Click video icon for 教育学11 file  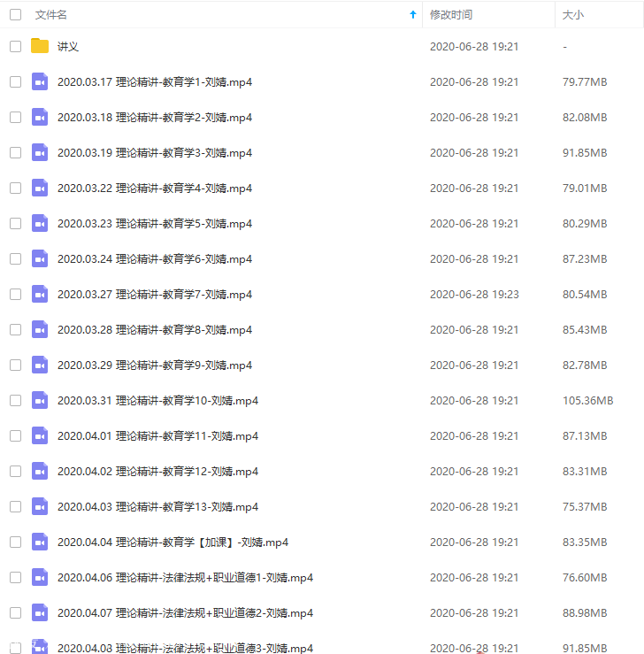point(40,436)
